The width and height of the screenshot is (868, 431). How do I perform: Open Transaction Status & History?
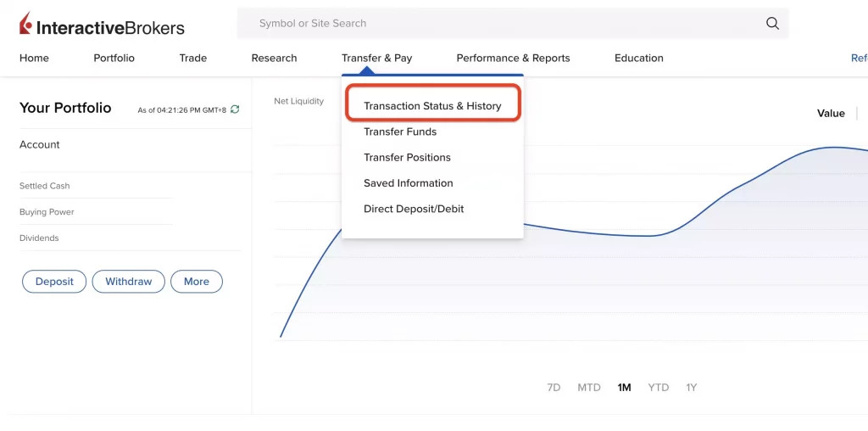(432, 106)
